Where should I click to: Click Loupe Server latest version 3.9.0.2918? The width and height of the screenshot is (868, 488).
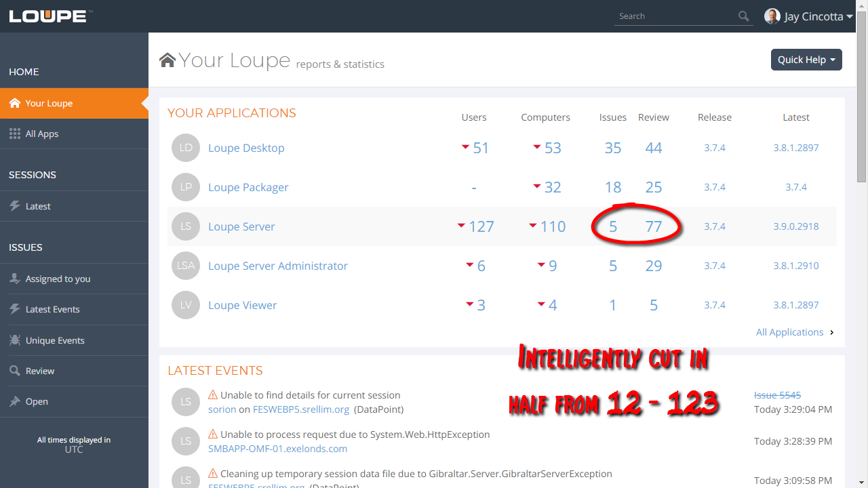click(x=796, y=226)
